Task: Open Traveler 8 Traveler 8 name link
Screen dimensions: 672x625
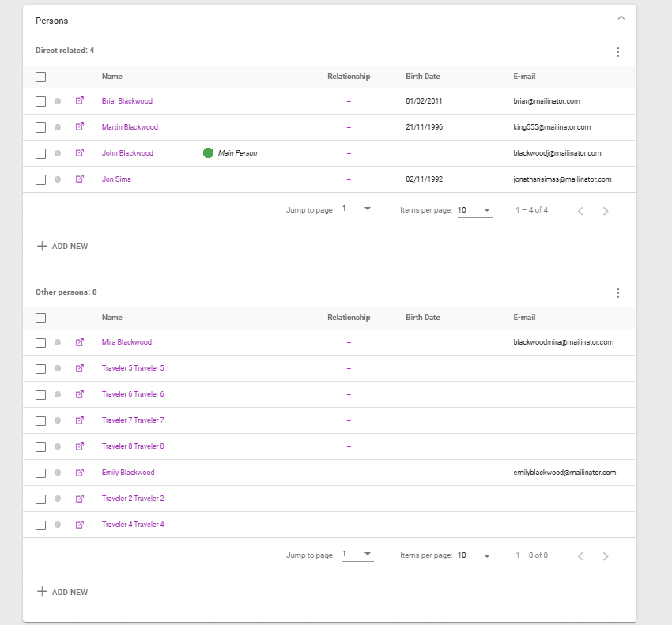Action: (x=133, y=446)
